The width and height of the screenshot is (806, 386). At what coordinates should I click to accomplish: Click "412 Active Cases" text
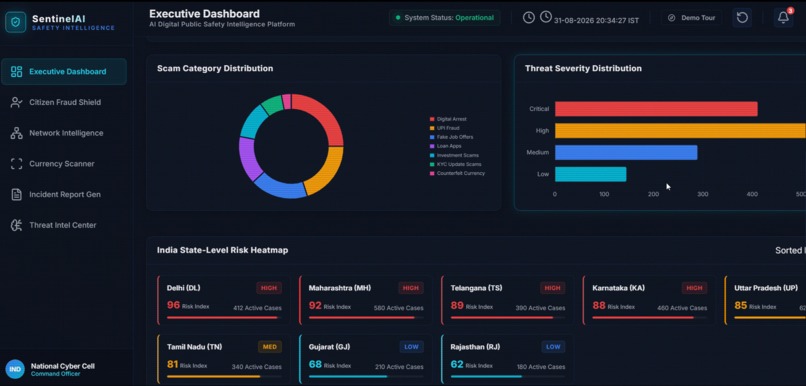pyautogui.click(x=257, y=308)
